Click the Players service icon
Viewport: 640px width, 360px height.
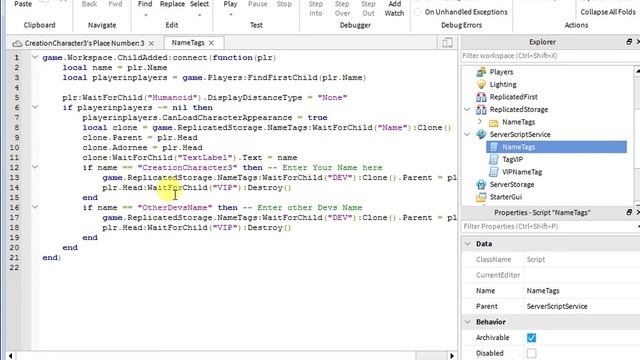tap(481, 72)
